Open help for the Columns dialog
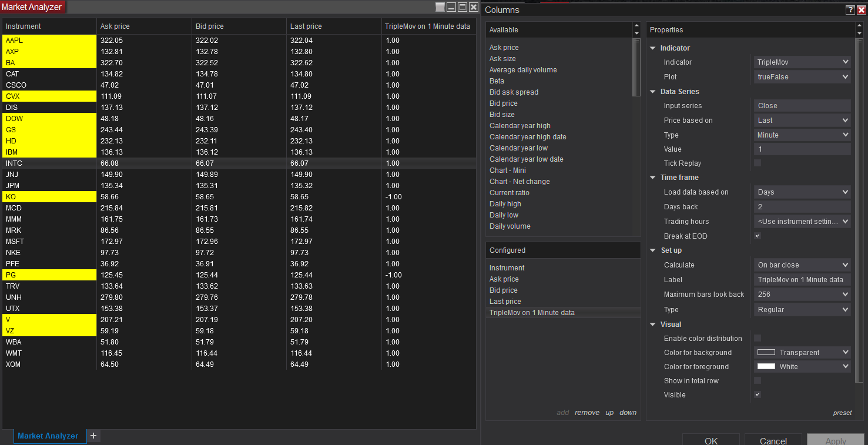The image size is (868, 445). tap(850, 9)
